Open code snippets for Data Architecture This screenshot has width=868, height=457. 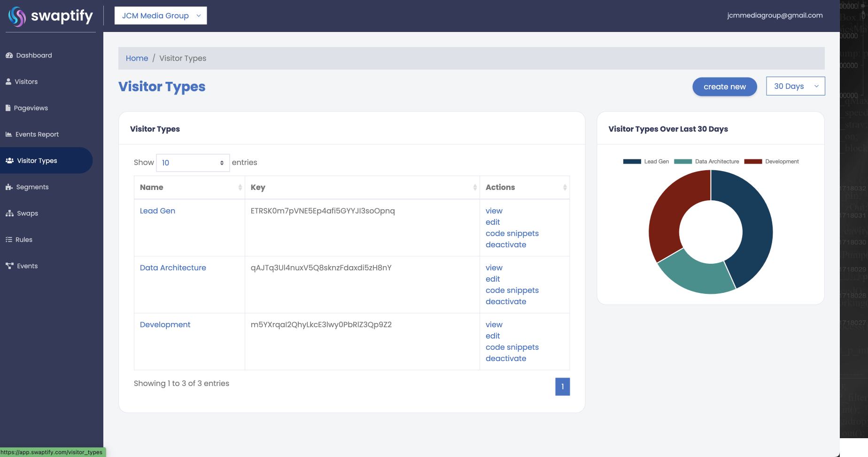512,291
